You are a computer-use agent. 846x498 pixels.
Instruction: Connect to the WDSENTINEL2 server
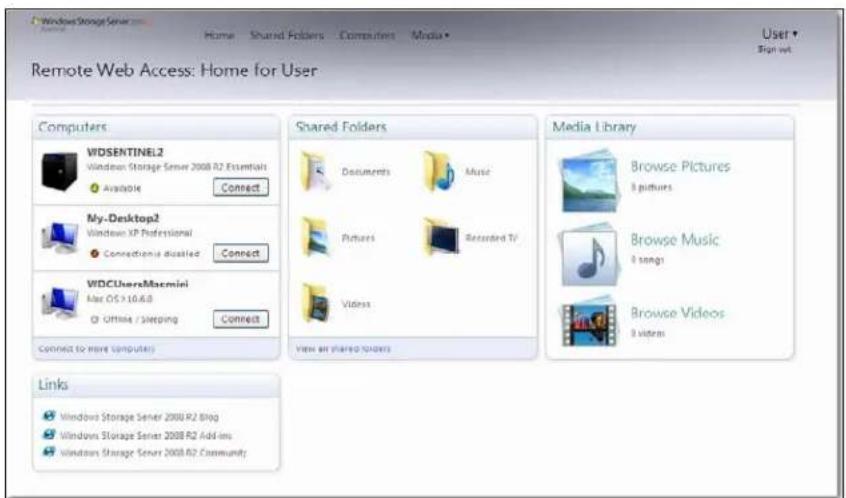[241, 187]
